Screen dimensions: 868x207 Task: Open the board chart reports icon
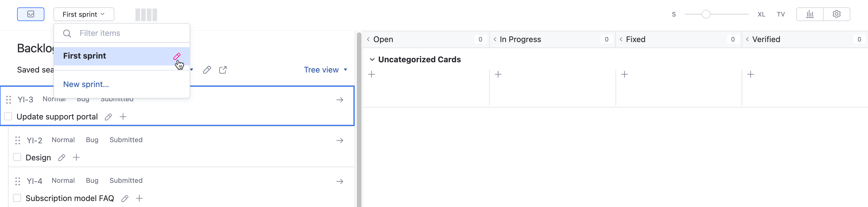810,14
